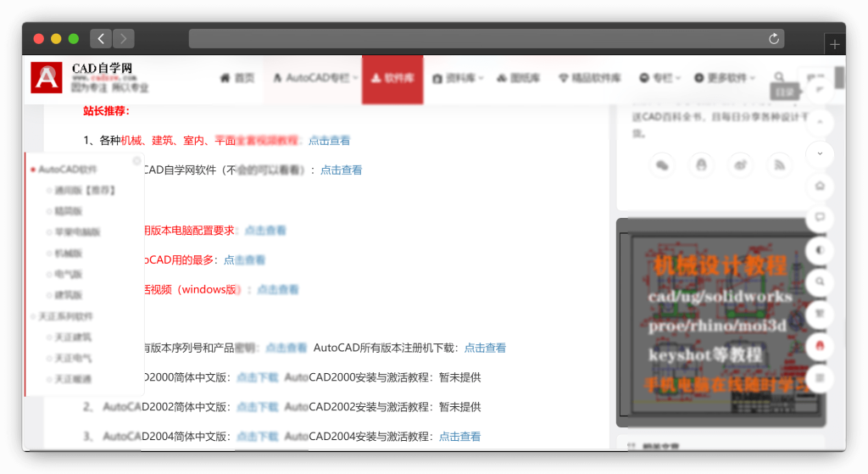Click 点击查看 after CAD自学网软件 line
This screenshot has height=474, width=868.
[341, 170]
